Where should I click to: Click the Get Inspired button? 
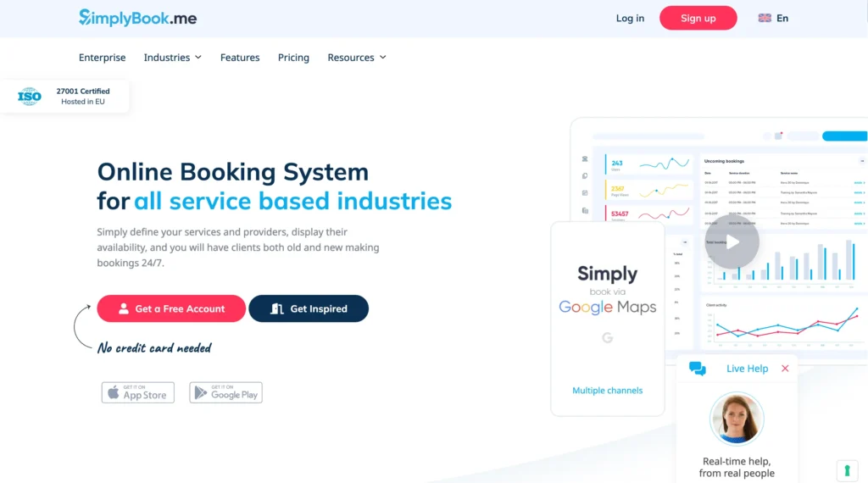pos(309,308)
